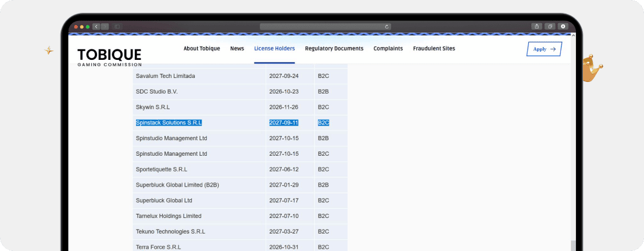644x251 pixels.
Task: Select the License Holders tab
Action: pos(274,48)
